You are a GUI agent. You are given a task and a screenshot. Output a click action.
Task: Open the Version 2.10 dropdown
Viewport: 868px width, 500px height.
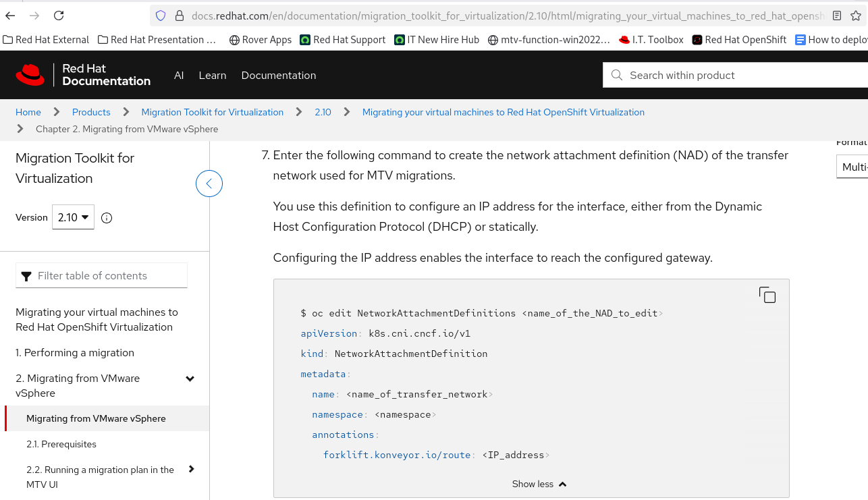[x=73, y=217]
